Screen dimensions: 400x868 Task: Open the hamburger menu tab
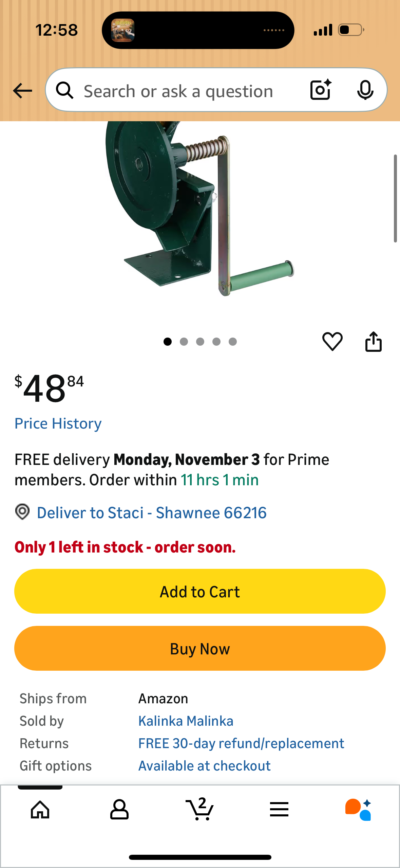pyautogui.click(x=279, y=810)
